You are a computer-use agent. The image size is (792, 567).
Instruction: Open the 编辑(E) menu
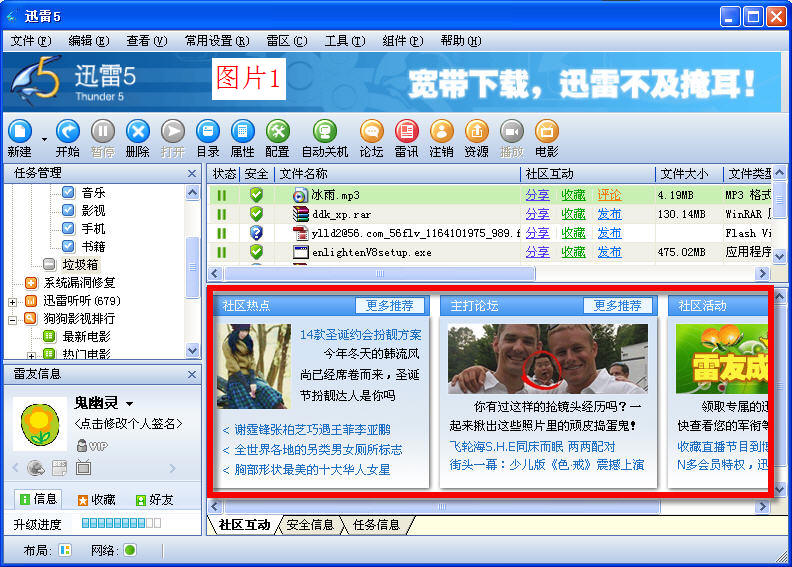pos(89,40)
